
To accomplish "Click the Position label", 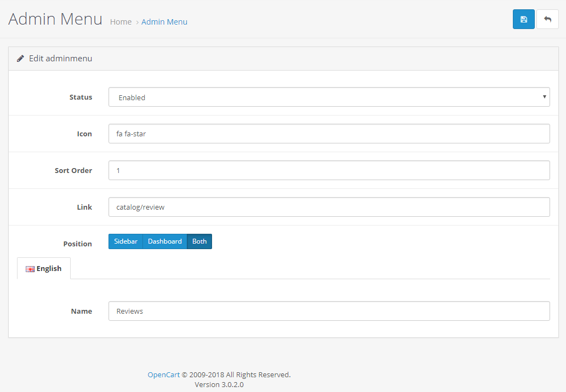I will (78, 244).
